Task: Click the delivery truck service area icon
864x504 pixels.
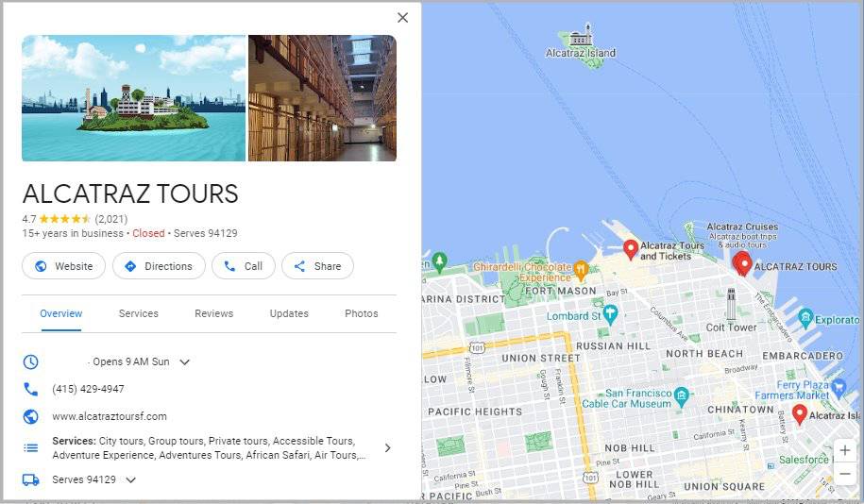Action: (x=31, y=479)
